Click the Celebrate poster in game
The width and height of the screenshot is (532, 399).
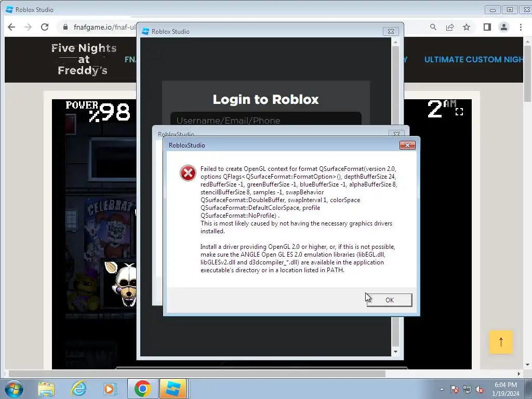[110, 227]
